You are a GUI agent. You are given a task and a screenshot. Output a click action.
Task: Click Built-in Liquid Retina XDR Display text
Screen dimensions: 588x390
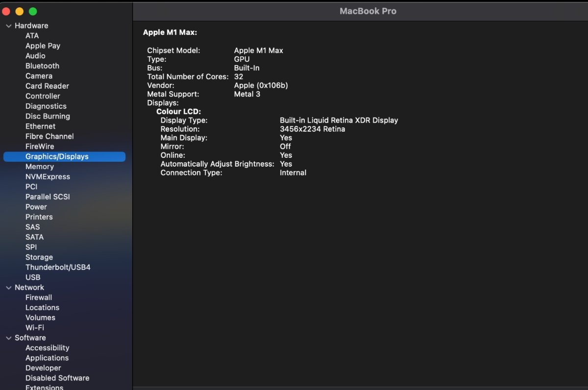coord(339,121)
